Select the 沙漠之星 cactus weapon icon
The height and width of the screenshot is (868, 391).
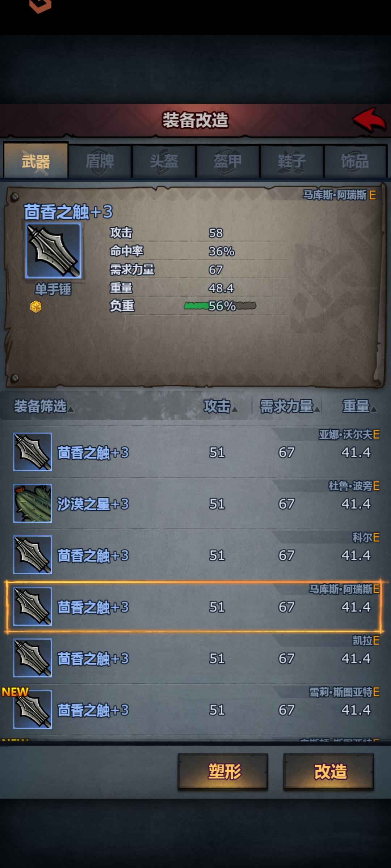[x=33, y=503]
